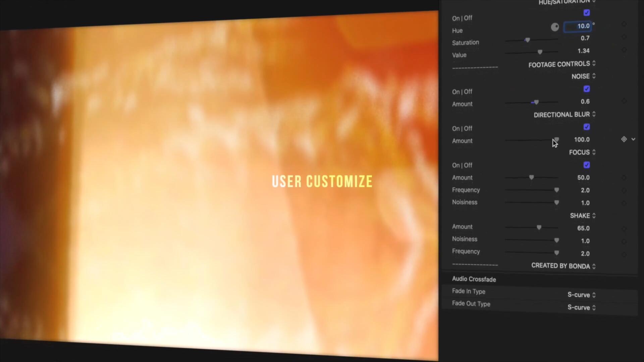Select the Audio Crossfade section header
This screenshot has height=362, width=644.
(474, 279)
